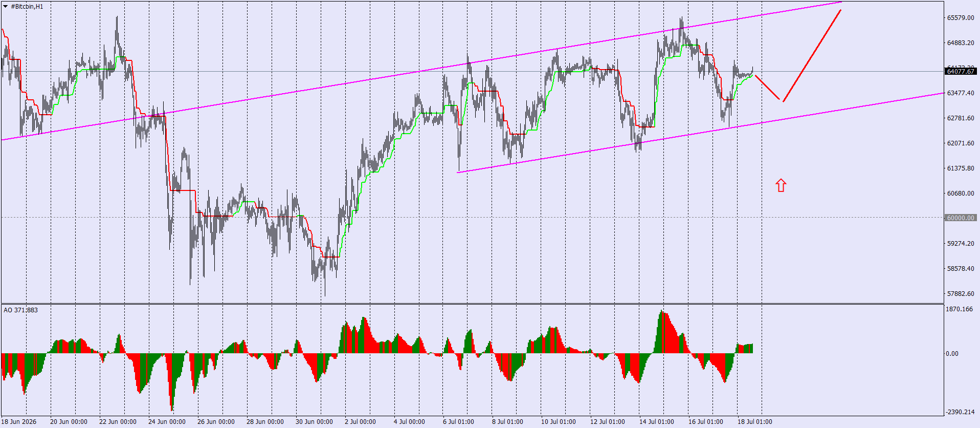Click the #Bitcoin,H1 chart title
Image resolution: width=980 pixels, height=428 pixels.
pyautogui.click(x=27, y=7)
